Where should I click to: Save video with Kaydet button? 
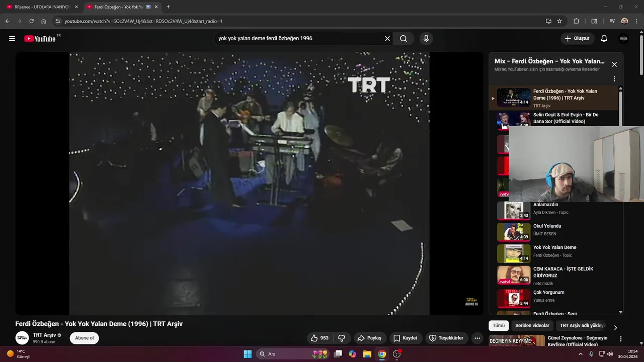(x=406, y=338)
